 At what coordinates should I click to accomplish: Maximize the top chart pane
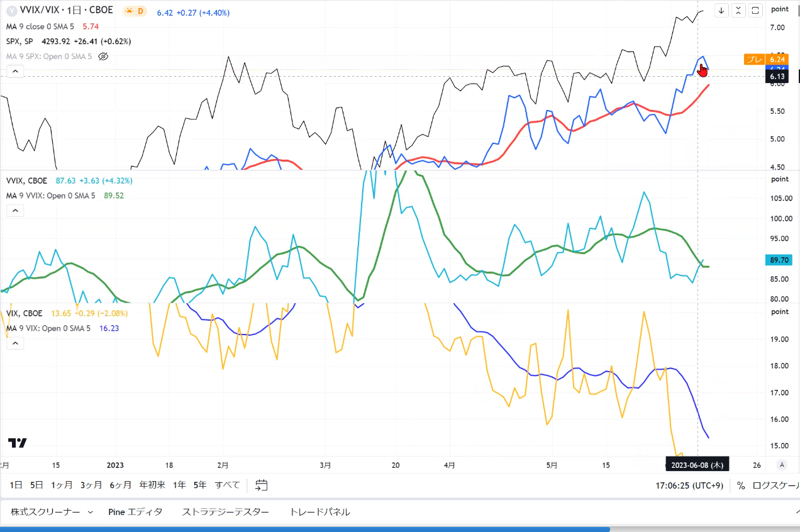pos(756,10)
